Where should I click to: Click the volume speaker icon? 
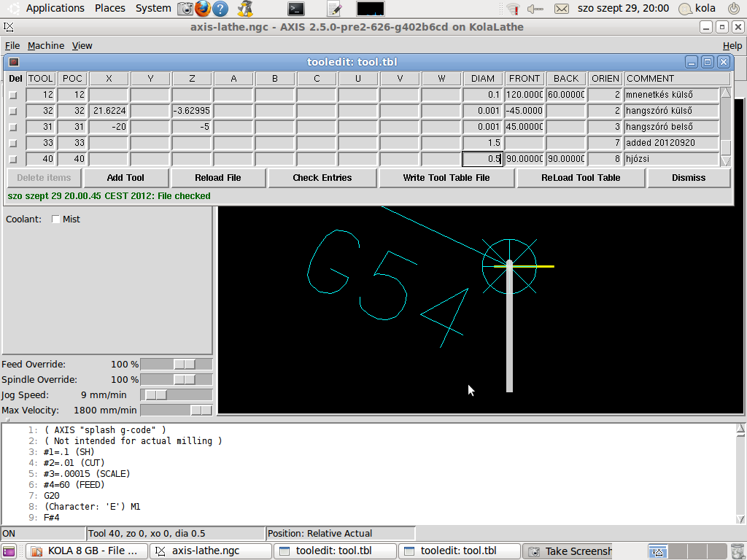(x=535, y=9)
